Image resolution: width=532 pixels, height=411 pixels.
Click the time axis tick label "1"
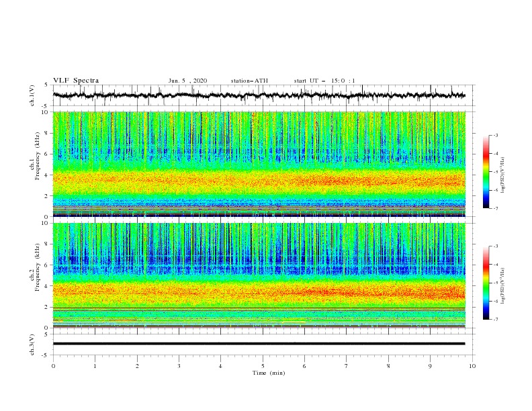point(95,366)
